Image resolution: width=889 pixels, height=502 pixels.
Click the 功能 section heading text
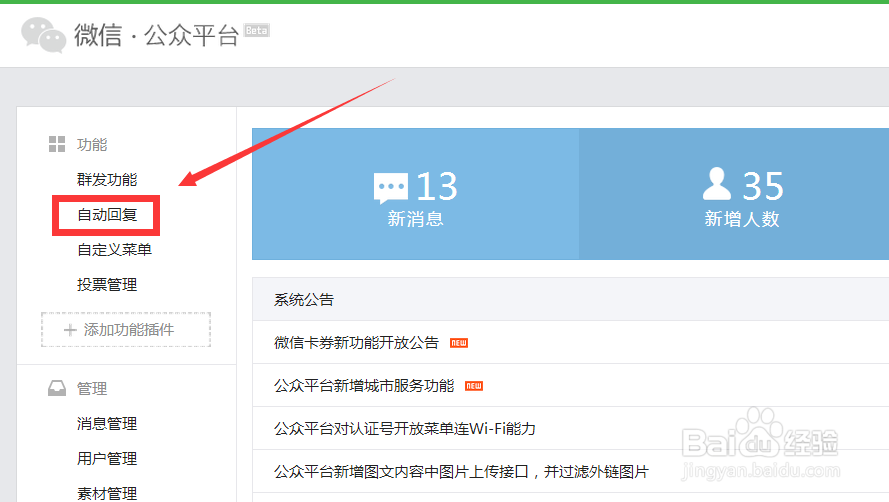coord(92,145)
